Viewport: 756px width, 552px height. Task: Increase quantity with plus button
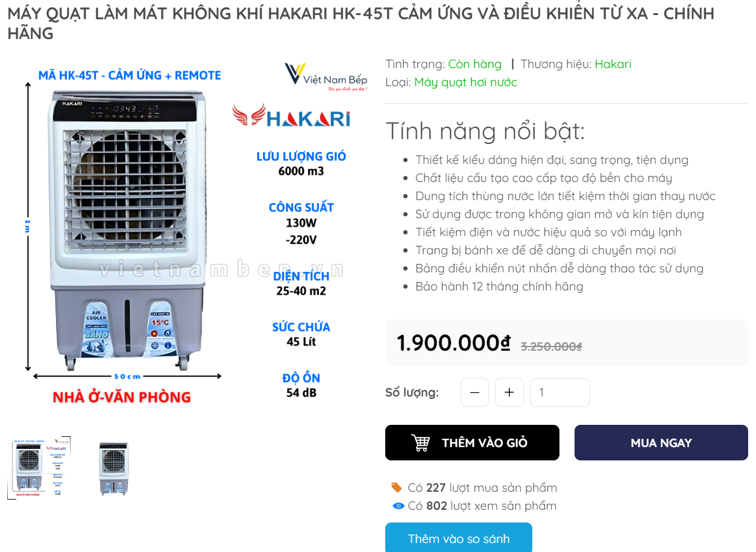[x=509, y=392]
